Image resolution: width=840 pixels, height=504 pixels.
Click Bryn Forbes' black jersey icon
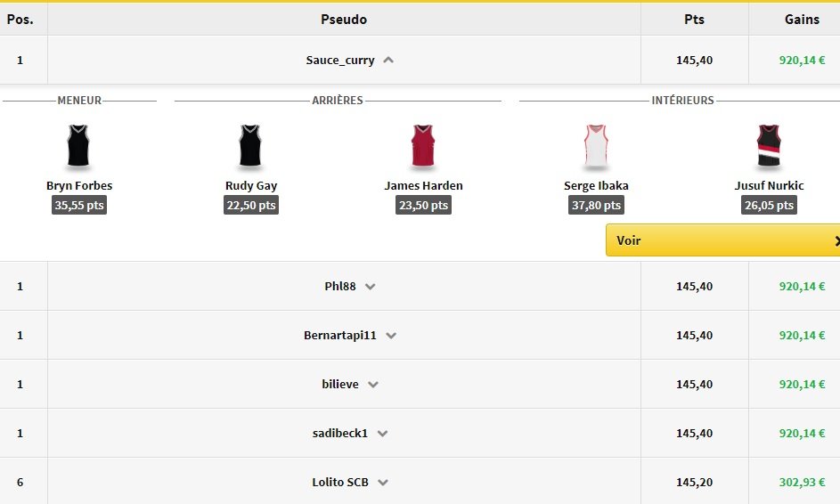pyautogui.click(x=79, y=146)
